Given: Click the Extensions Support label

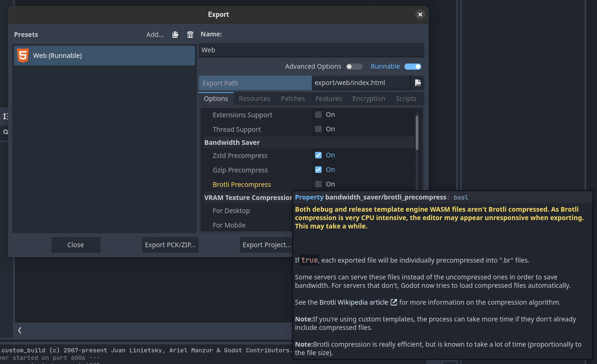Looking at the screenshot, I should click(x=242, y=115).
